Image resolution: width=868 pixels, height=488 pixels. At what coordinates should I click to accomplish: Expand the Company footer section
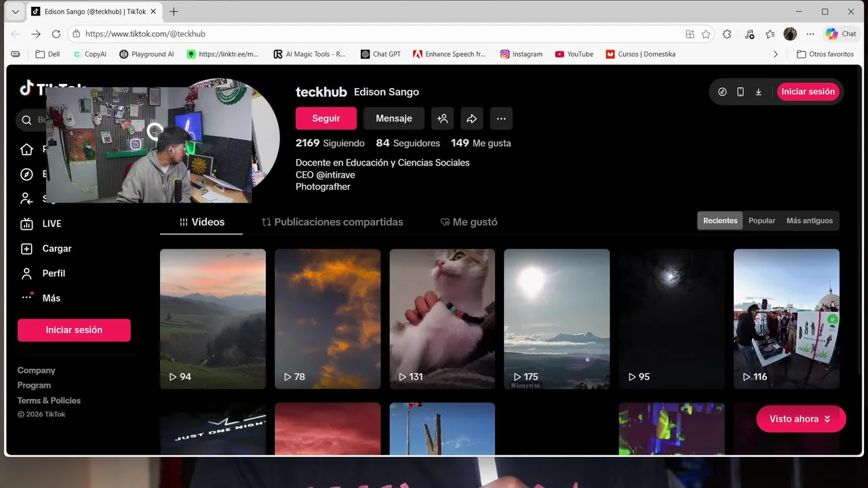(37, 370)
